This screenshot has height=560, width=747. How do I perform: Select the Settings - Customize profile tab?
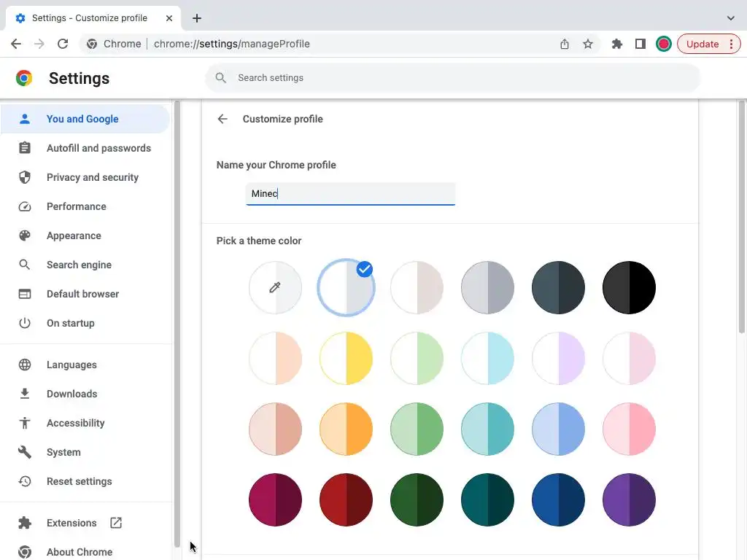[x=93, y=18]
